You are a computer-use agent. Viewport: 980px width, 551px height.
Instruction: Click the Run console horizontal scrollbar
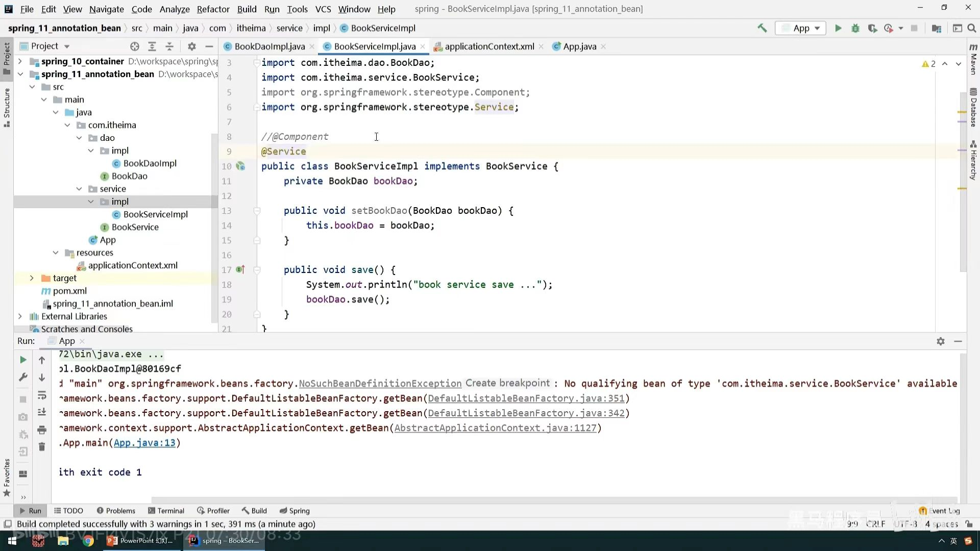pyautogui.click(x=554, y=500)
